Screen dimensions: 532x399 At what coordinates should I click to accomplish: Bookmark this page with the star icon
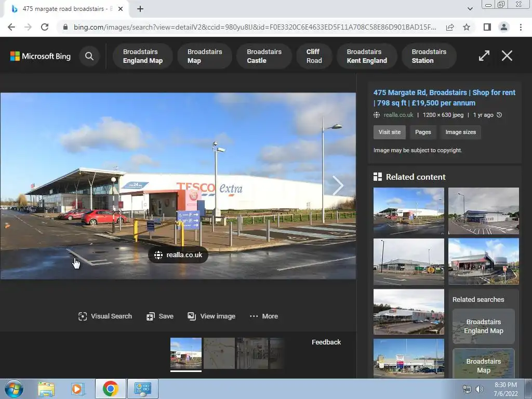(467, 27)
